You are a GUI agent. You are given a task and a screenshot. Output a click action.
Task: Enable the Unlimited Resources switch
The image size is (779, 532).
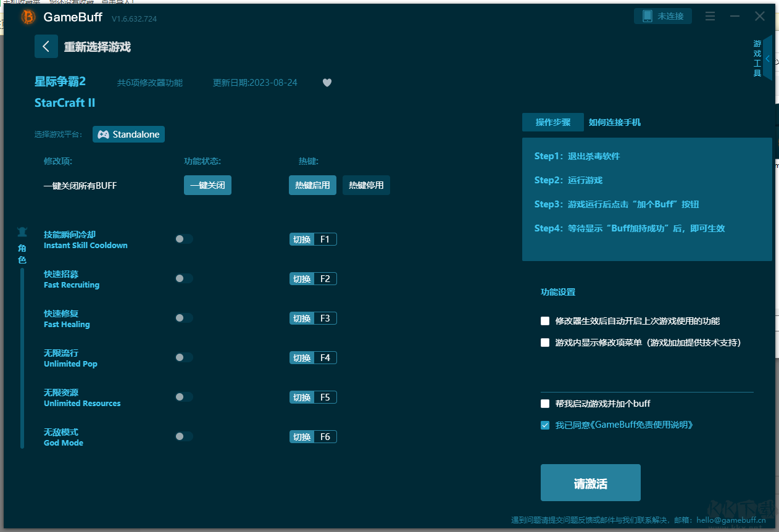click(x=184, y=397)
